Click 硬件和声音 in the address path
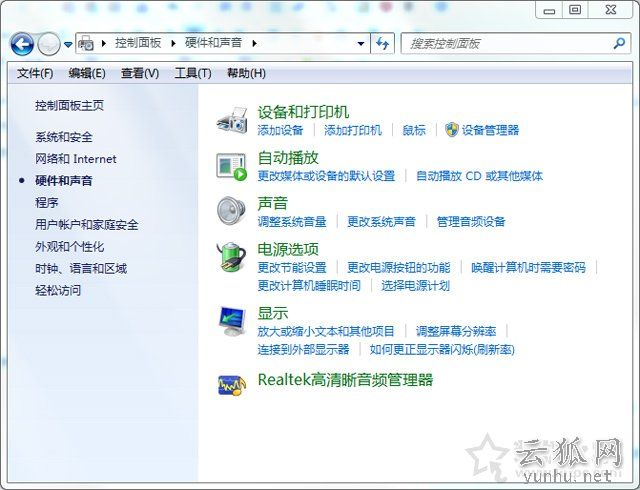This screenshot has height=490, width=640. tap(213, 42)
